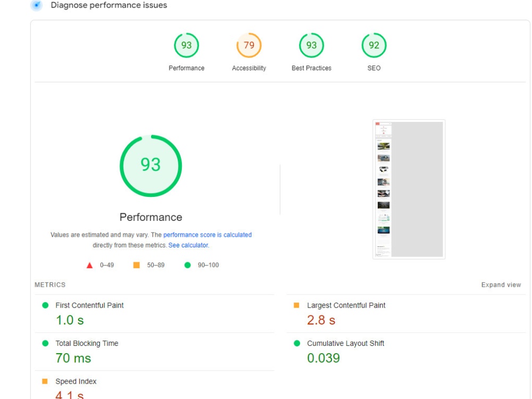
Task: Click the orange square beside Speed Index
Action: pyautogui.click(x=45, y=381)
